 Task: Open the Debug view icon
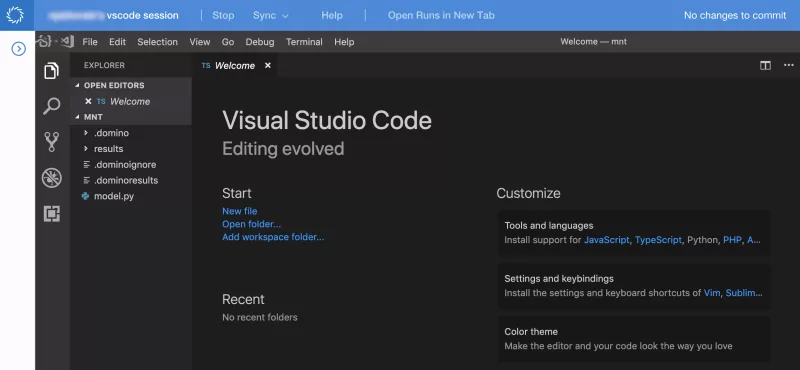(x=52, y=178)
